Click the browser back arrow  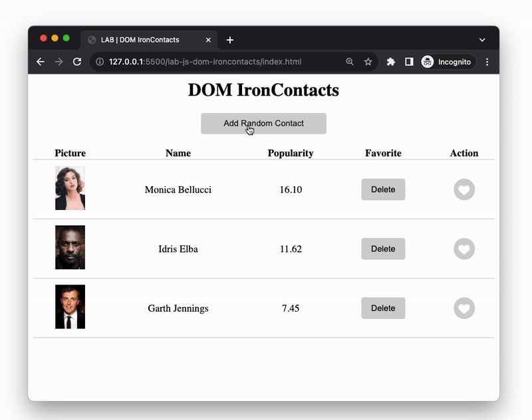pos(41,62)
